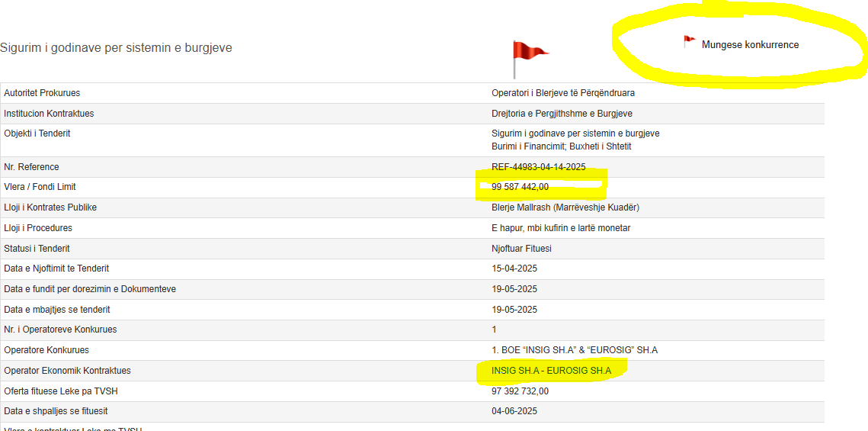Image resolution: width=868 pixels, height=431 pixels.
Task: Click the competing operator BOE INSIG & EUROSIG entry
Action: click(x=574, y=350)
